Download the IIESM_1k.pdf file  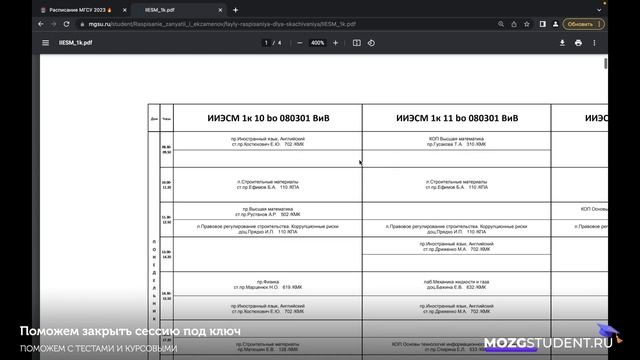point(562,43)
